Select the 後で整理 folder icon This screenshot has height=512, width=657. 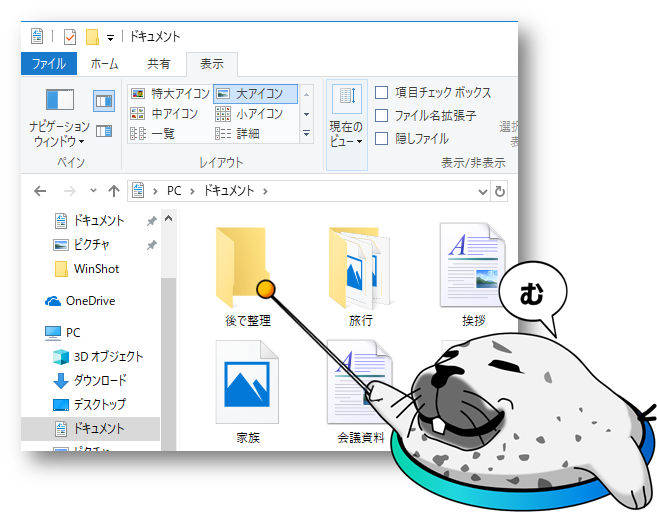[x=243, y=268]
